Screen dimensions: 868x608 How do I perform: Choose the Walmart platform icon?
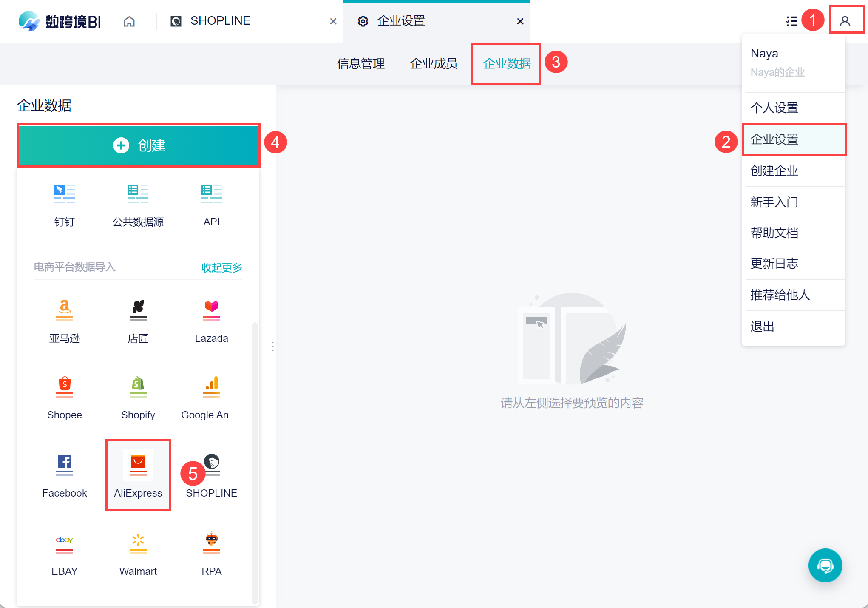138,543
